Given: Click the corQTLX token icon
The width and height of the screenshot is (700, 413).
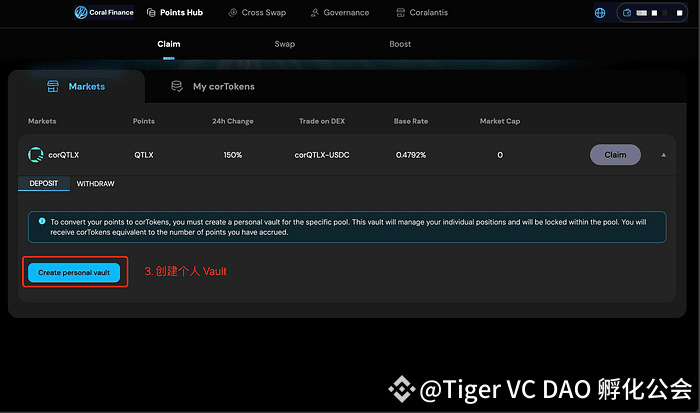Looking at the screenshot, I should point(36,155).
